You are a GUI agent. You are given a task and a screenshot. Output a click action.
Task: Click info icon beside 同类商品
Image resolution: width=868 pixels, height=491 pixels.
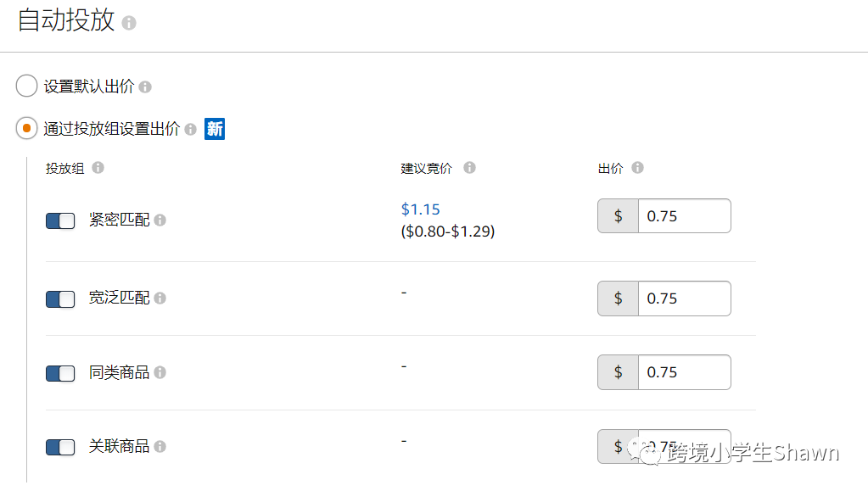pos(160,373)
